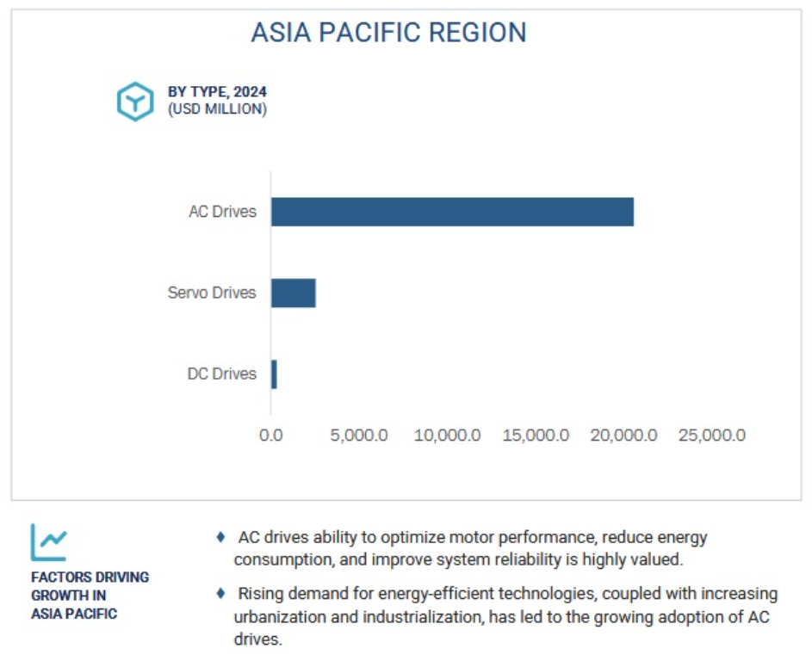
Task: Click the 25,000.0 axis tick label
Action: point(712,436)
